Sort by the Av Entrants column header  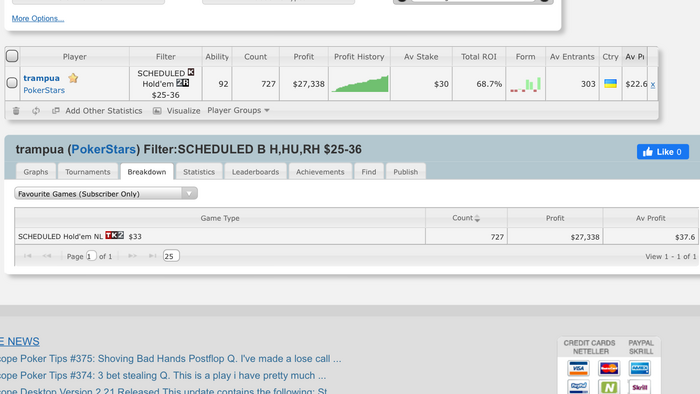[x=572, y=57]
